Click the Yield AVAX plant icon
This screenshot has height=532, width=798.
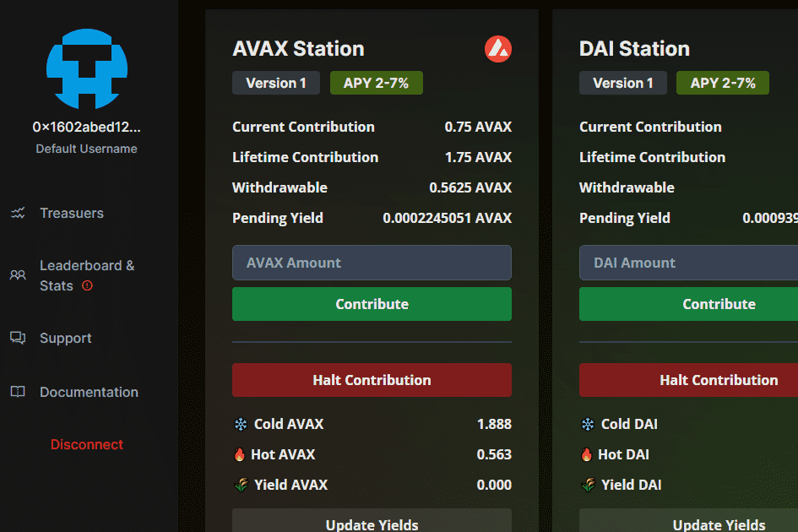tap(242, 485)
